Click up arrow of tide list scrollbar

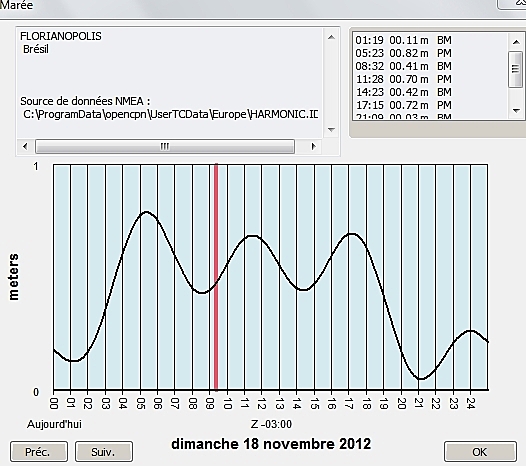click(516, 42)
